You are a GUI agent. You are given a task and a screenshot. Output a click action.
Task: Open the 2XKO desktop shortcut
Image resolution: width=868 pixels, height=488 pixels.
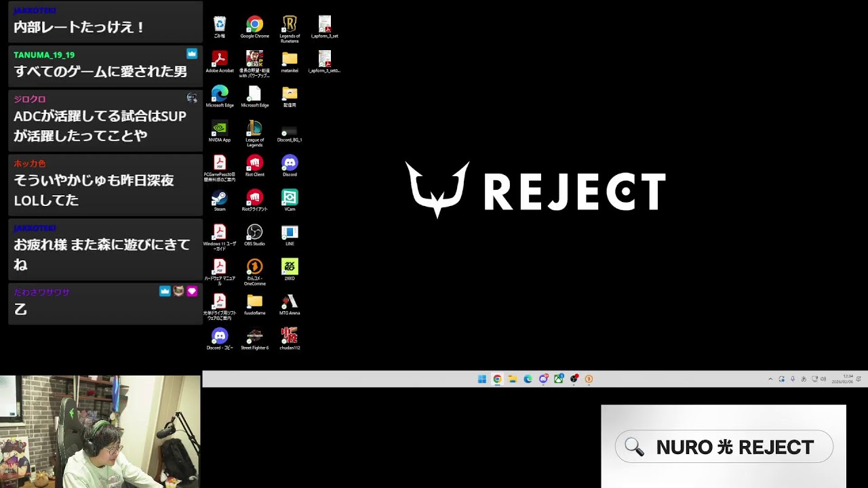(x=290, y=270)
